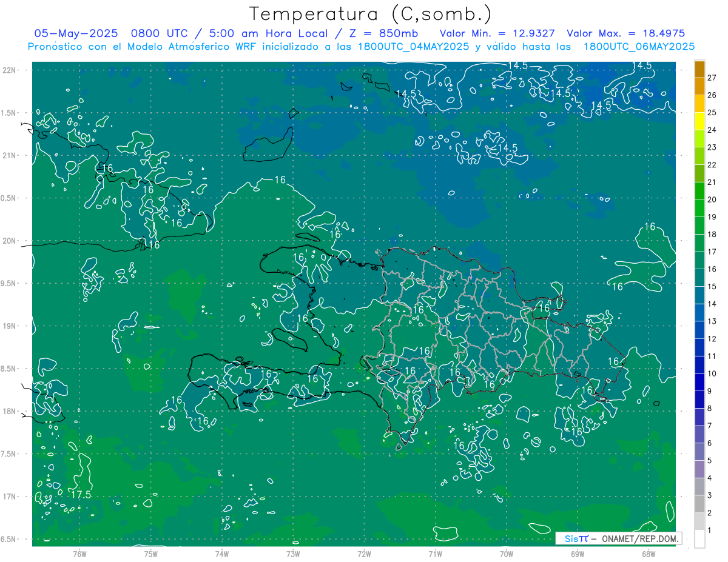The image size is (728, 562).
Task: Click the colorbar scale value '13'
Action: [712, 321]
